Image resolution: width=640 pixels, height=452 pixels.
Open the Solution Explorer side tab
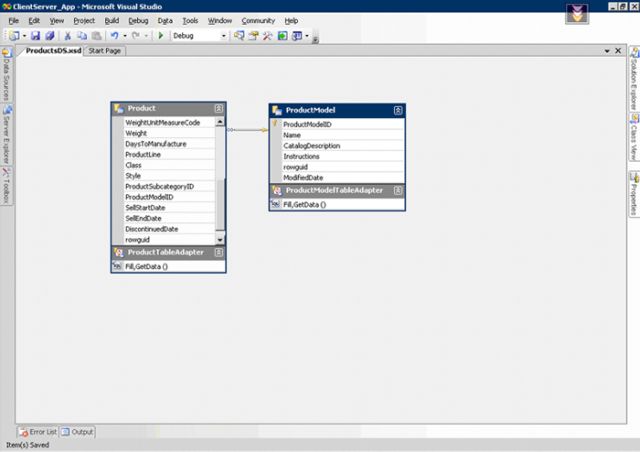point(634,78)
